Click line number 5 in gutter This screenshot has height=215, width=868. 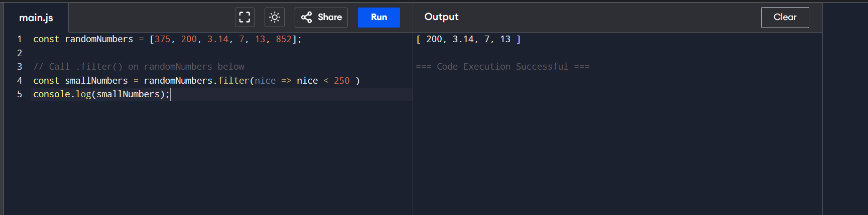(20, 94)
